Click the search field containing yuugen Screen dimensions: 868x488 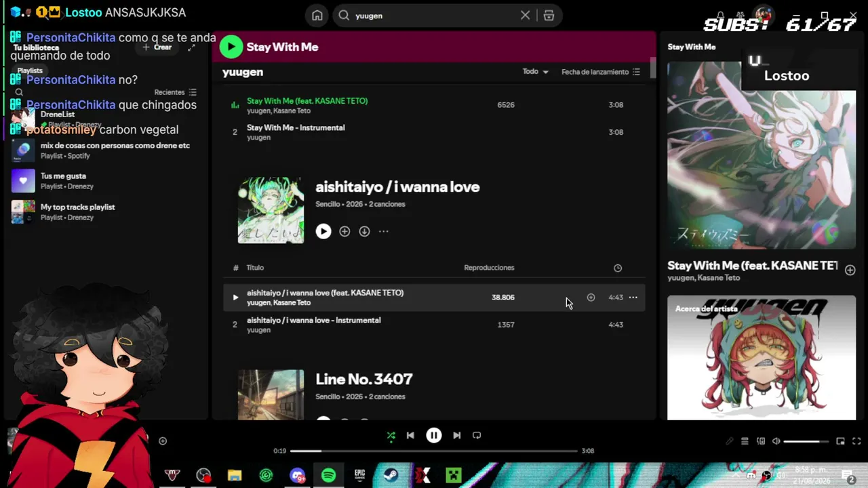click(x=434, y=16)
